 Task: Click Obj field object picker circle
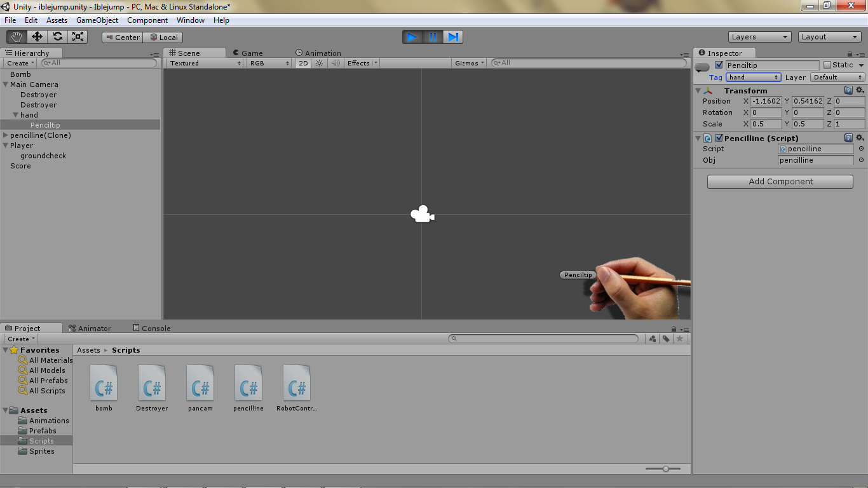click(861, 160)
